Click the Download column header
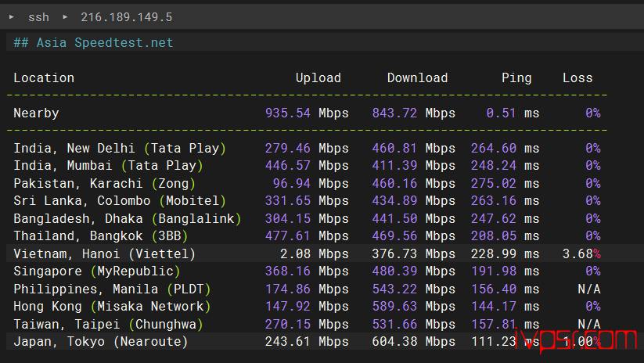The image size is (644, 363). [417, 77]
